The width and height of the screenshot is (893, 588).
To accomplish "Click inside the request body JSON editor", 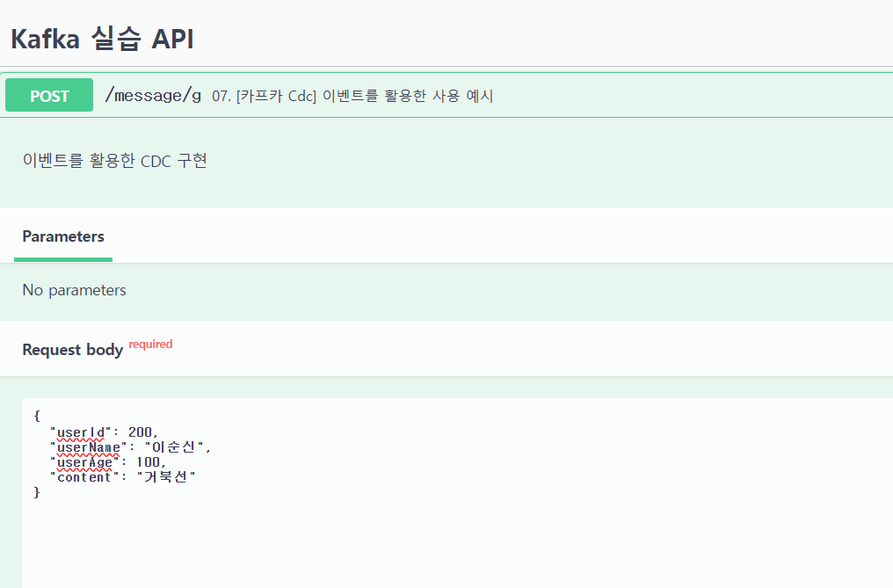I will [x=457, y=493].
